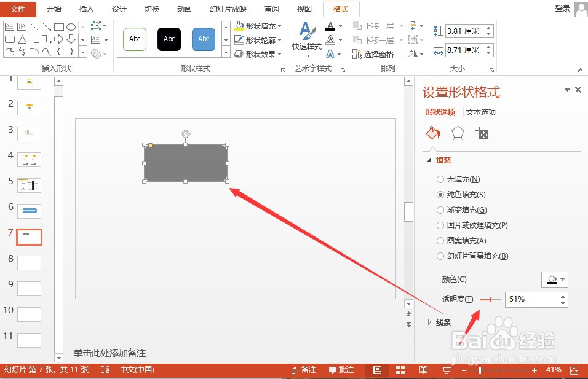Open the Shape Outline (形状轮廓) dropdown
This screenshot has width=588, height=379.
point(258,40)
